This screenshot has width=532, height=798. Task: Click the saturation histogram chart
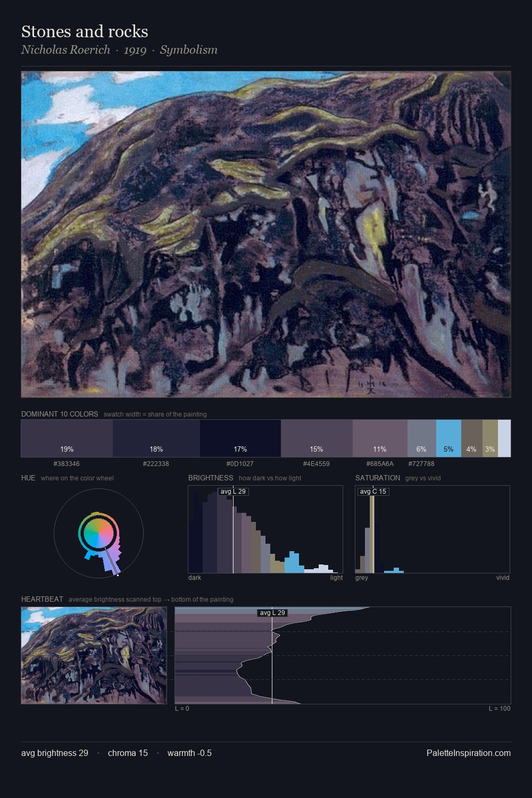[x=433, y=529]
